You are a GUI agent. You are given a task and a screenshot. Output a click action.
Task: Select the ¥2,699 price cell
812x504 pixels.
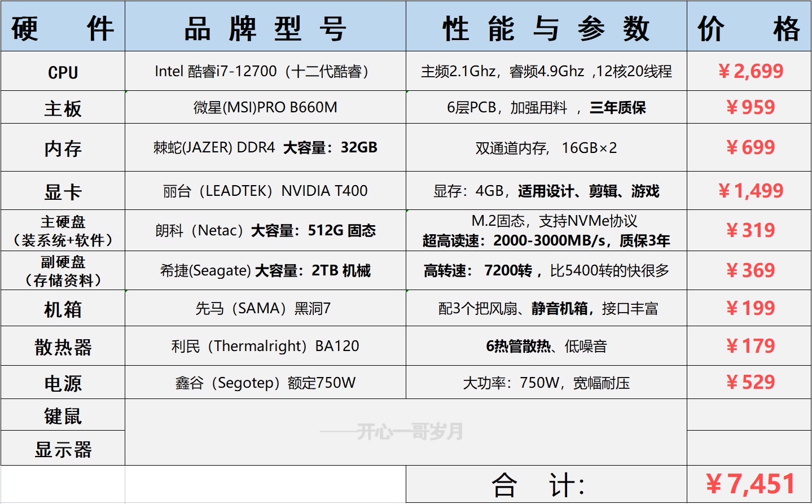[749, 71]
